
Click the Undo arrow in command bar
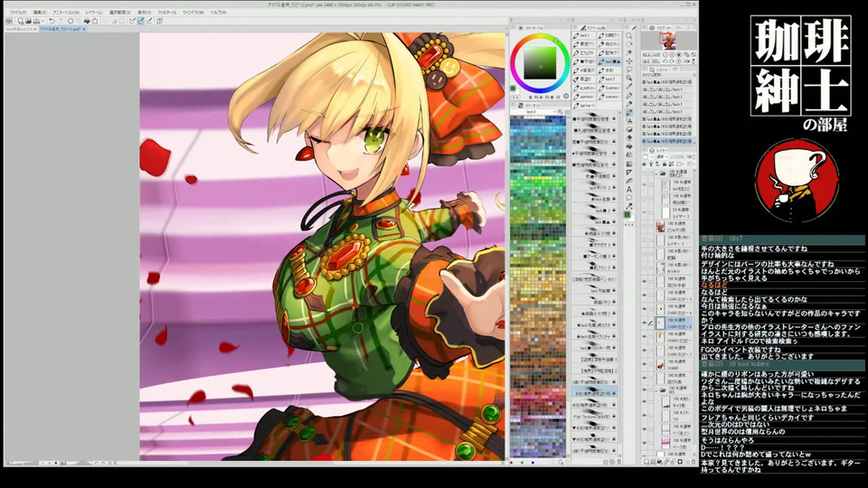click(x=52, y=21)
